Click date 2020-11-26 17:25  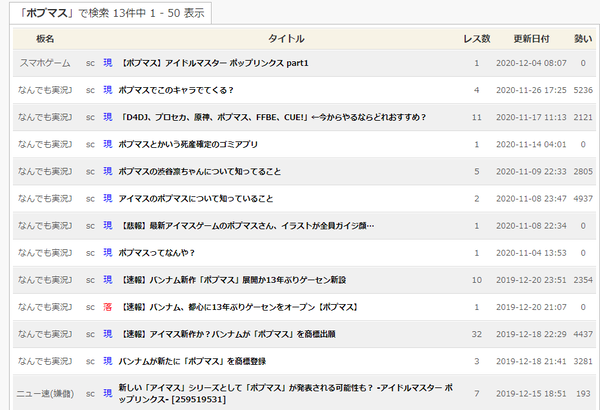pyautogui.click(x=532, y=90)
